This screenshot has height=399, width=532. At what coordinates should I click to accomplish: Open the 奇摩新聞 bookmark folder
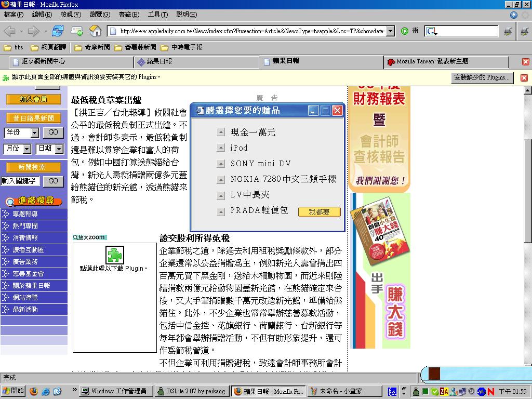point(92,47)
